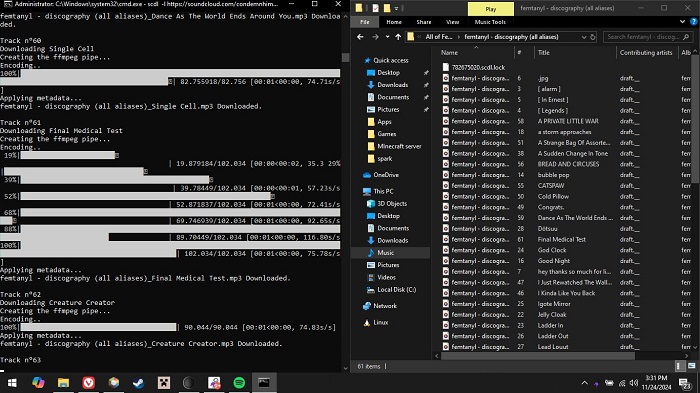Open the Vivaldi browser taskbar icon
Image resolution: width=700 pixels, height=393 pixels.
click(88, 383)
